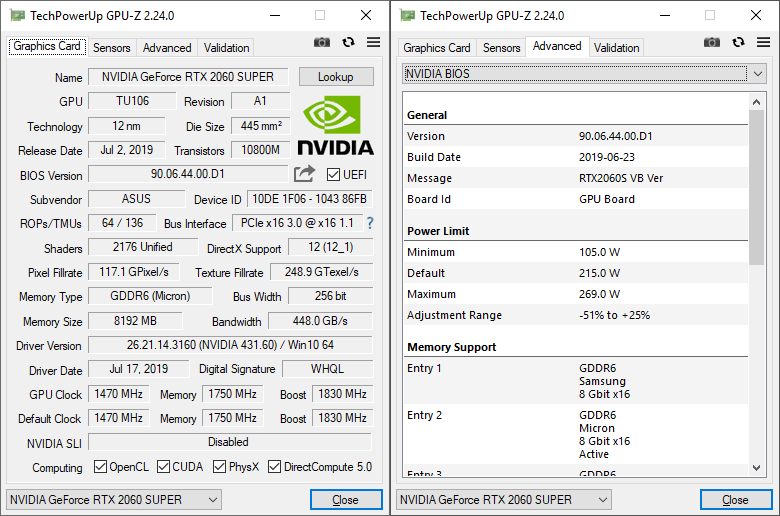Open the NVIDIA BIOS category dropdown

tap(584, 74)
